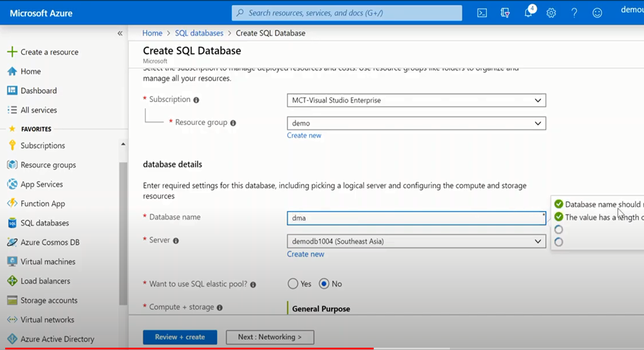Screen dimensions: 644x350
Task: Select No for SQL elastic pool
Action: (x=325, y=284)
